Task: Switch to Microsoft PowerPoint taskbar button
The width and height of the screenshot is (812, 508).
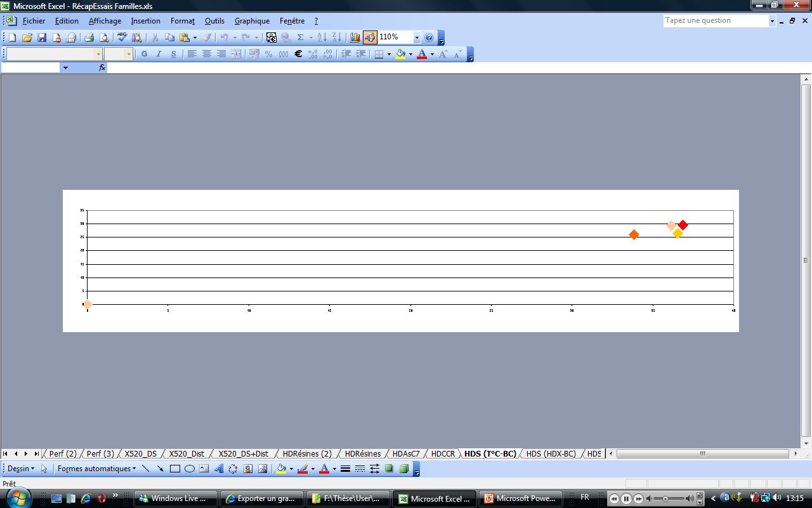Action: click(x=520, y=498)
